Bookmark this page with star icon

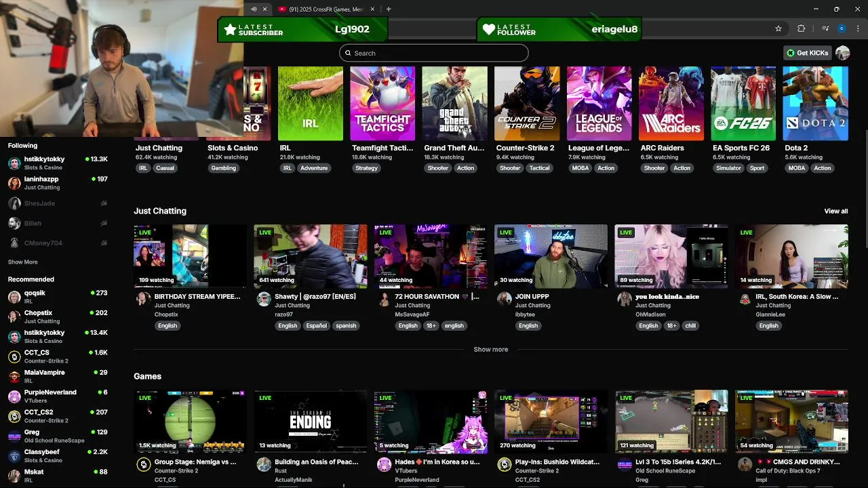coord(778,28)
